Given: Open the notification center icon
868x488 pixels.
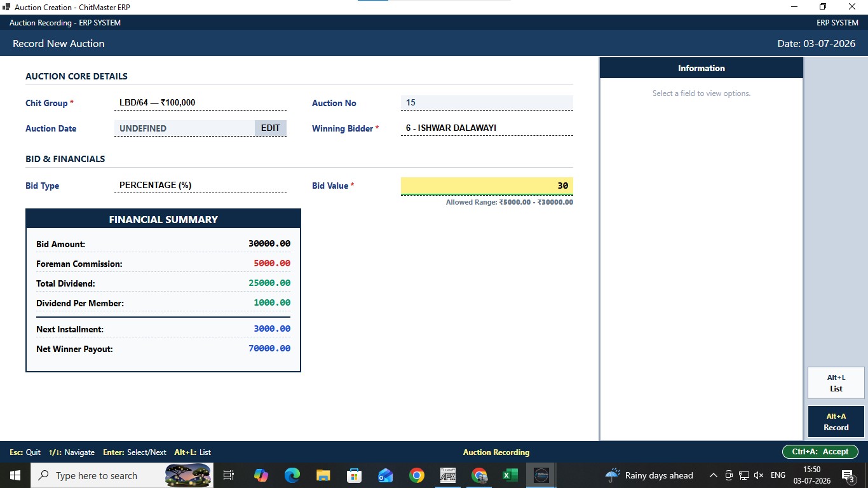Looking at the screenshot, I should [848, 475].
